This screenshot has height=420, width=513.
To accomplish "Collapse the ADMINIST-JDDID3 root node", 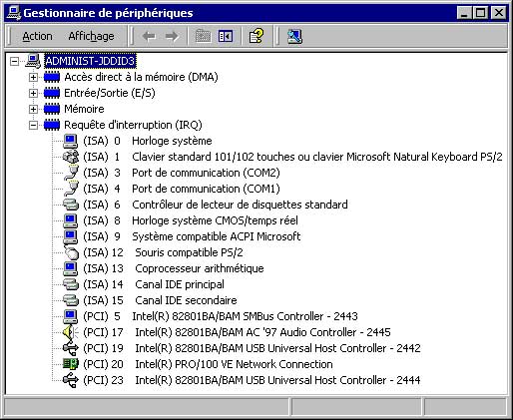I will (x=14, y=61).
